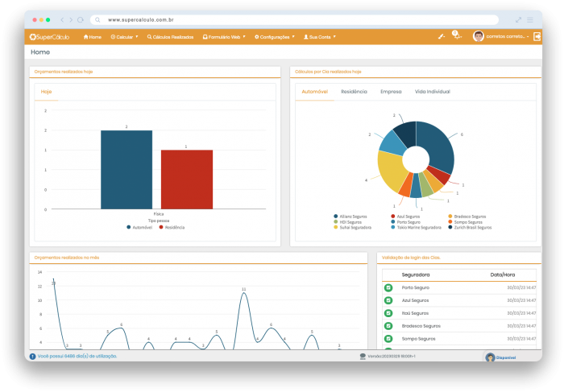Switch to the Residência tab
The width and height of the screenshot is (564, 392).
click(x=354, y=92)
